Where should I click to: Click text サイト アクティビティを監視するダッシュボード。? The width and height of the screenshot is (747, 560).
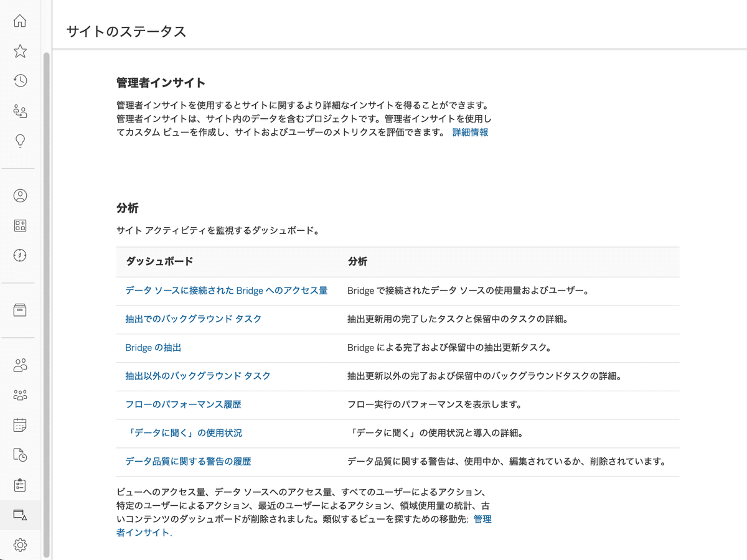coord(218,231)
